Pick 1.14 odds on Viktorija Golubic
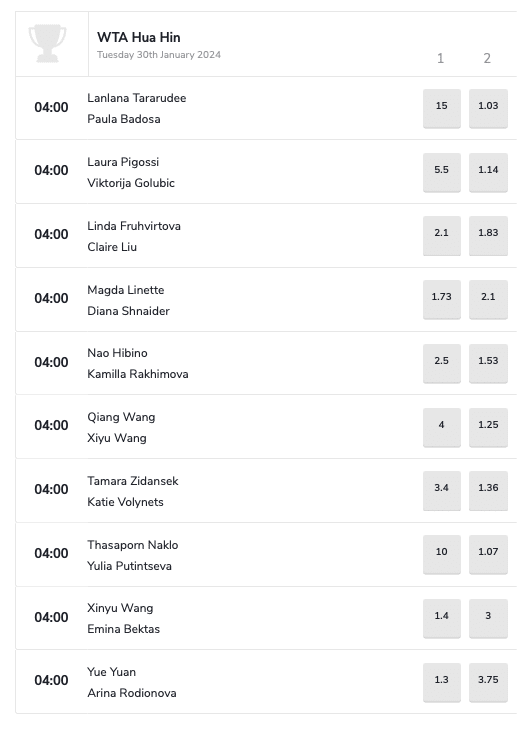The height and width of the screenshot is (729, 517). coord(488,172)
